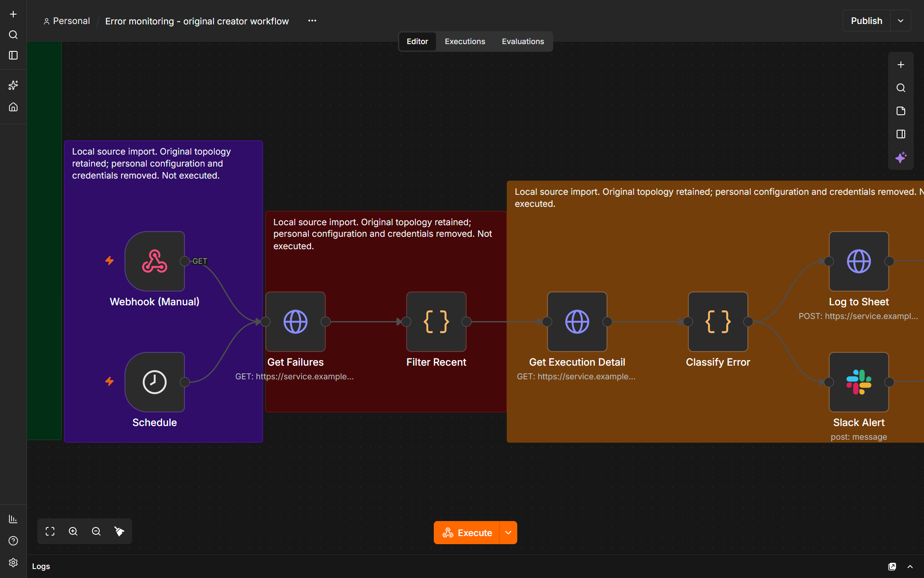Open workflow options three-dot menu
Screen dimensions: 924x578
point(312,21)
